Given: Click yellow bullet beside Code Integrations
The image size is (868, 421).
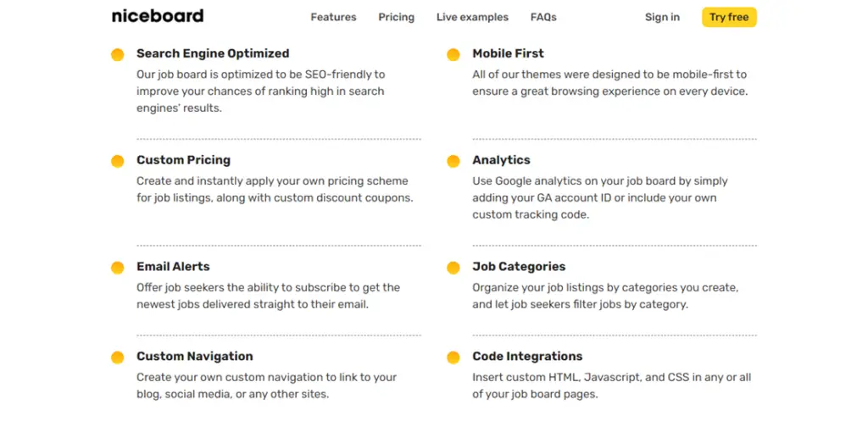Looking at the screenshot, I should [453, 357].
